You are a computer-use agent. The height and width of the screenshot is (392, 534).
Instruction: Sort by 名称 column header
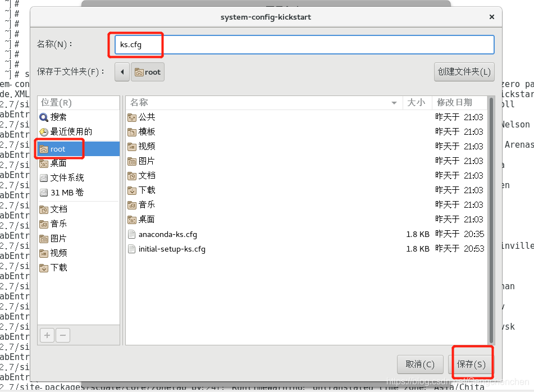coord(264,103)
